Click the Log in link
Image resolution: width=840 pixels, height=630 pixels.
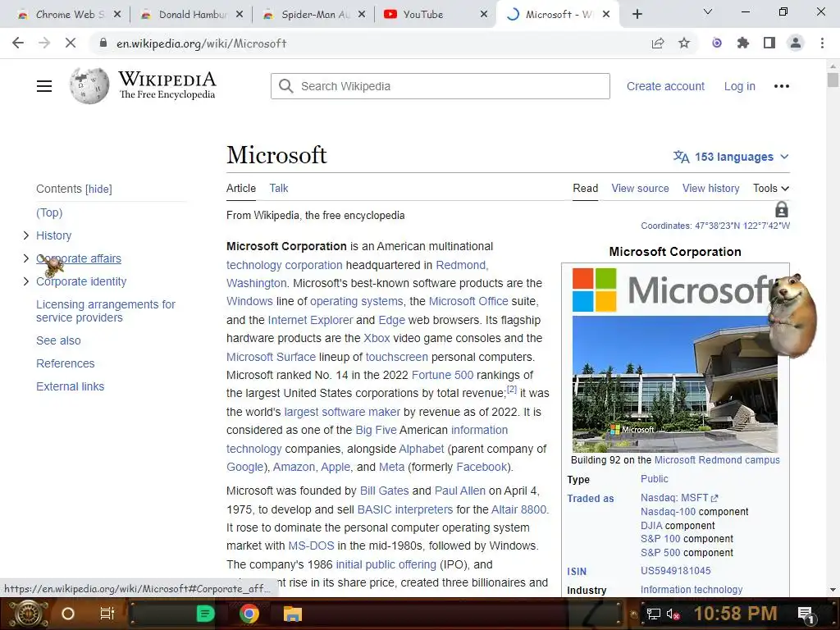tap(739, 86)
